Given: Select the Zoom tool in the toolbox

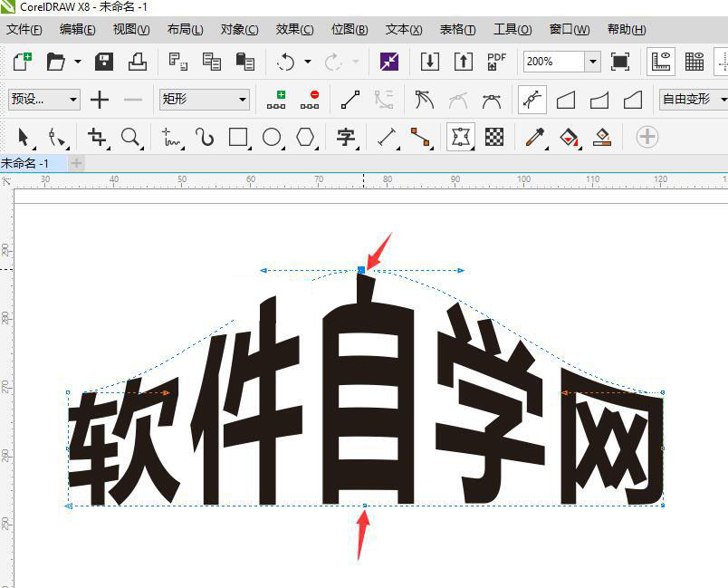Looking at the screenshot, I should point(129,137).
